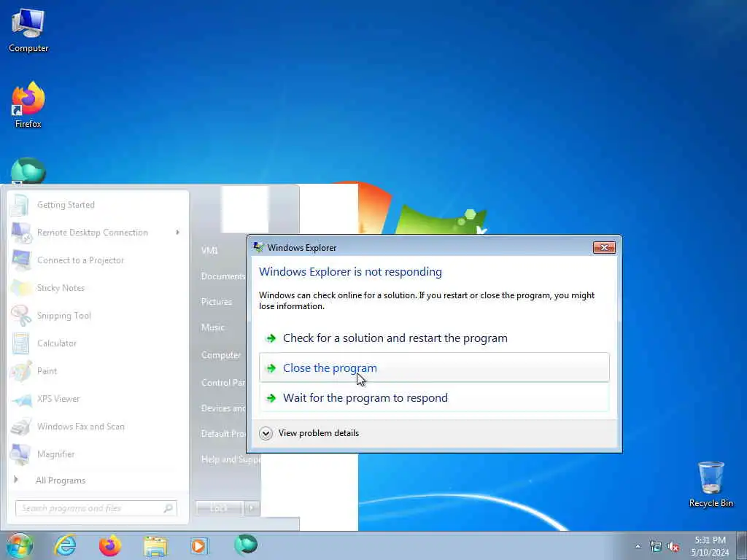Click the Getting Started icon
747x560 pixels.
(x=20, y=205)
